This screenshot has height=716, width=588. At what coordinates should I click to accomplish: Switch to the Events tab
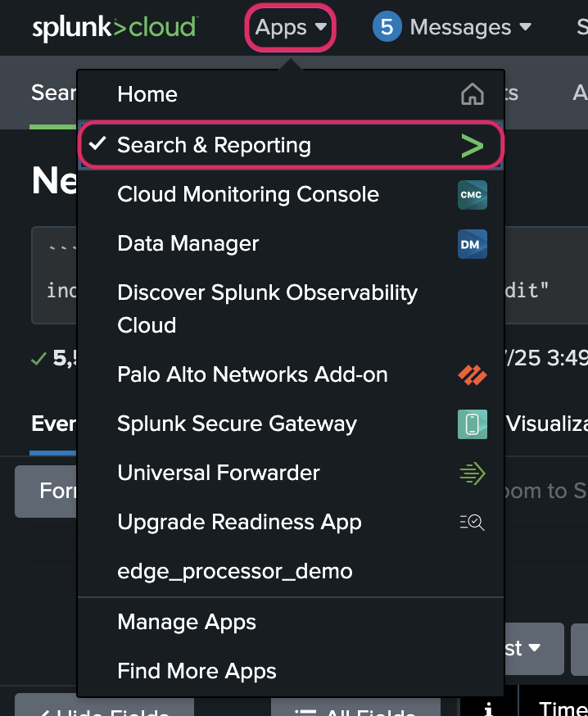click(52, 424)
